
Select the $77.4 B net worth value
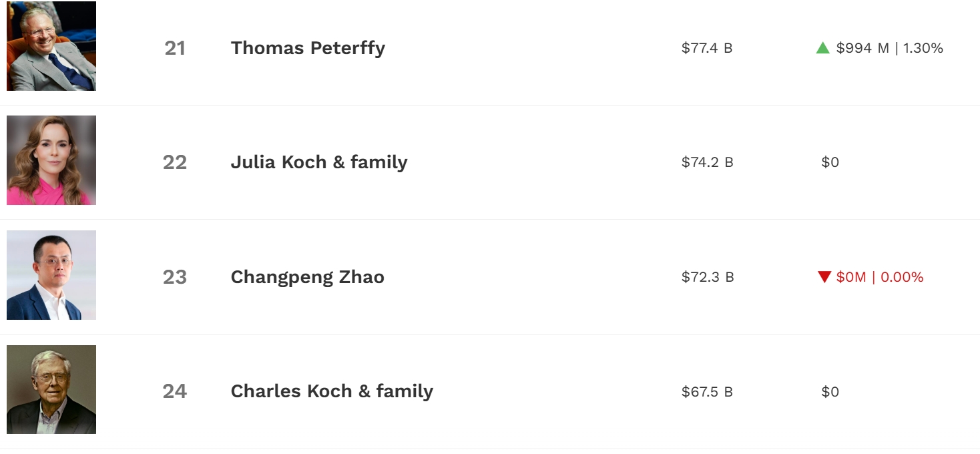(707, 48)
